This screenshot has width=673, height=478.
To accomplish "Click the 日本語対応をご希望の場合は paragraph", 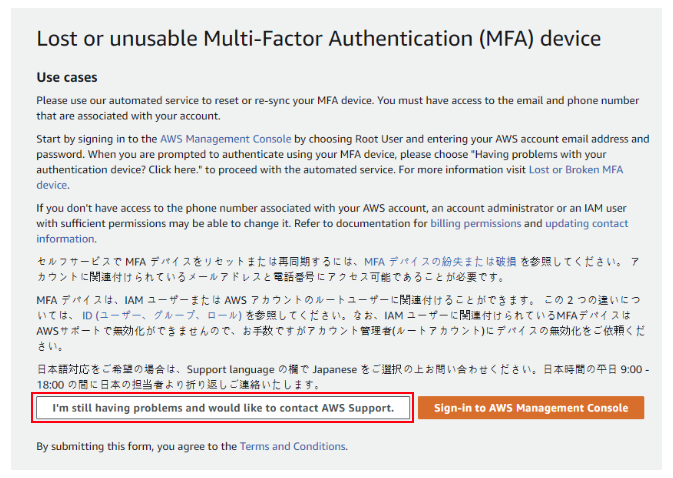I will pos(343,377).
